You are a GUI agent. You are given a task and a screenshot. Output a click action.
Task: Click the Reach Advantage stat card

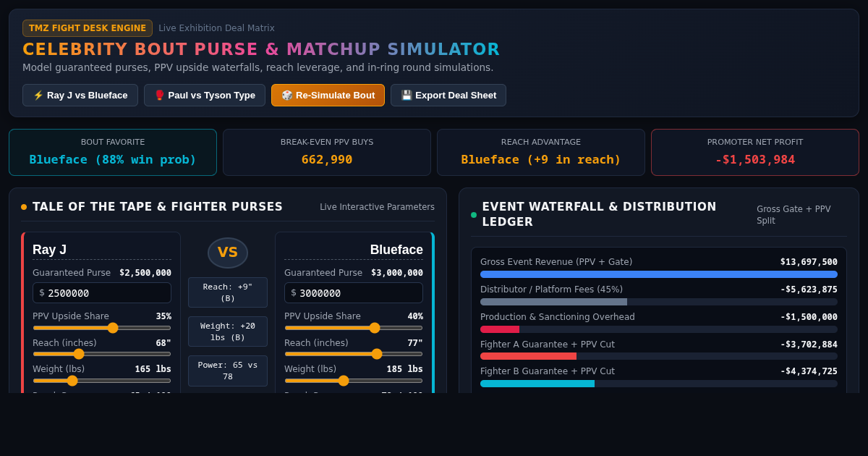pyautogui.click(x=541, y=152)
